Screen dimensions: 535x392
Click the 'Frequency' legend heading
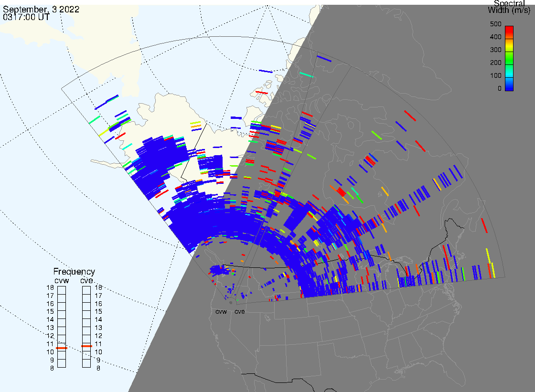(x=74, y=272)
